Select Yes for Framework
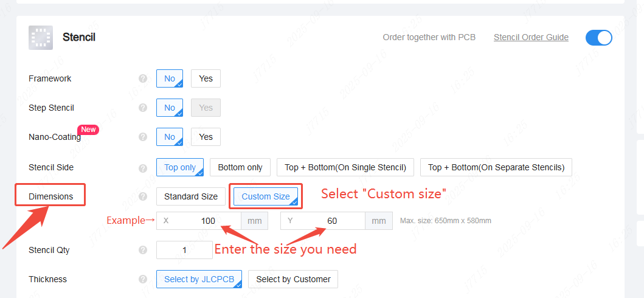This screenshot has height=298, width=644. click(x=206, y=78)
